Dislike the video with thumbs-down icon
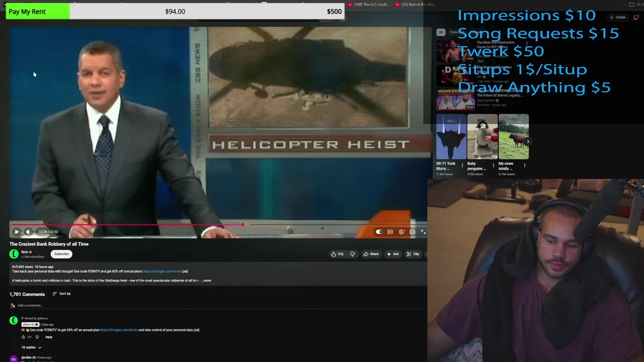The height and width of the screenshot is (362, 644). pos(352,254)
